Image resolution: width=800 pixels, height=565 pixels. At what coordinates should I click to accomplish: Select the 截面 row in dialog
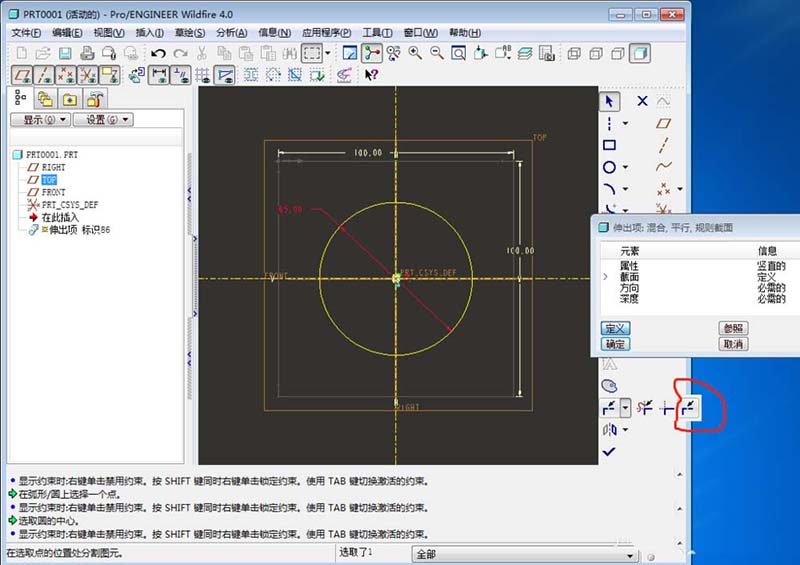click(701, 277)
